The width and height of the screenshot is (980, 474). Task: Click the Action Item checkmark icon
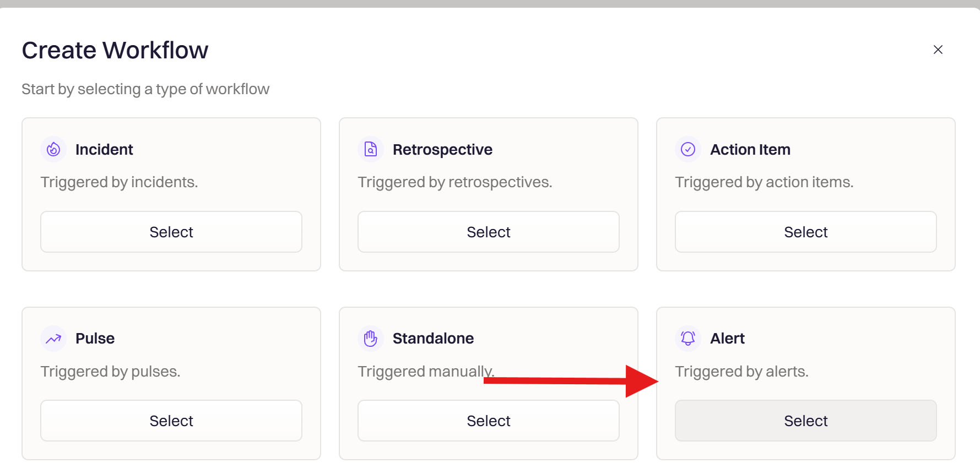(688, 149)
